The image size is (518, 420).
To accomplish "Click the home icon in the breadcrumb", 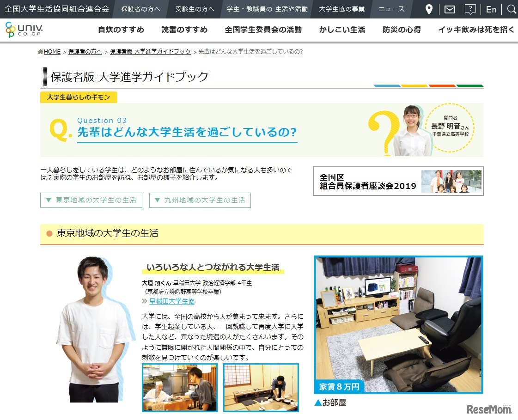I will tap(40, 51).
